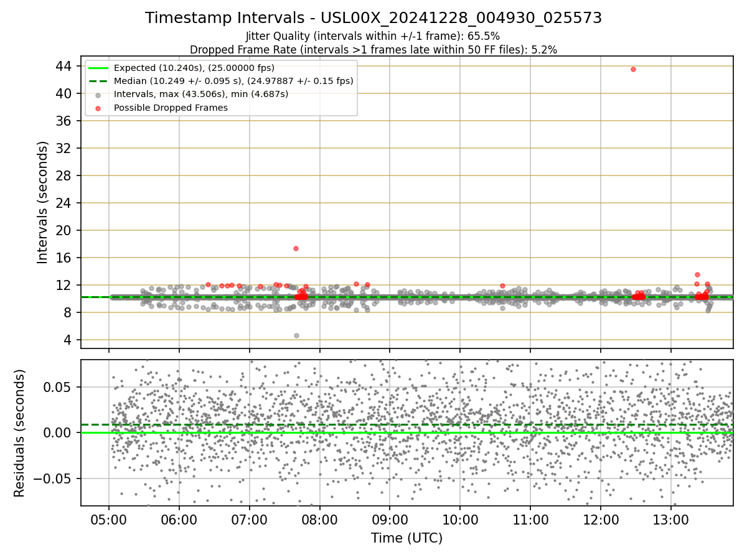Image resolution: width=747 pixels, height=560 pixels.
Task: Click the 08:00 x-axis tick label
Action: coord(320,520)
